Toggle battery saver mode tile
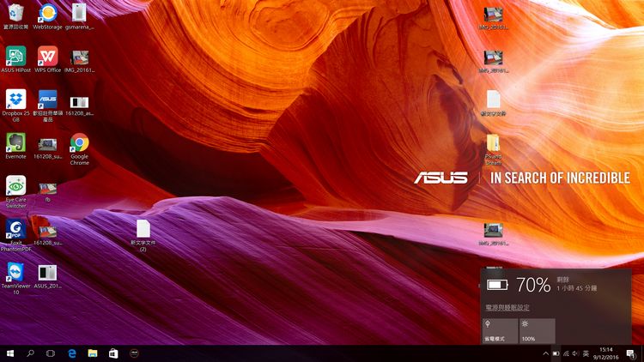The image size is (644, 362). tap(500, 331)
